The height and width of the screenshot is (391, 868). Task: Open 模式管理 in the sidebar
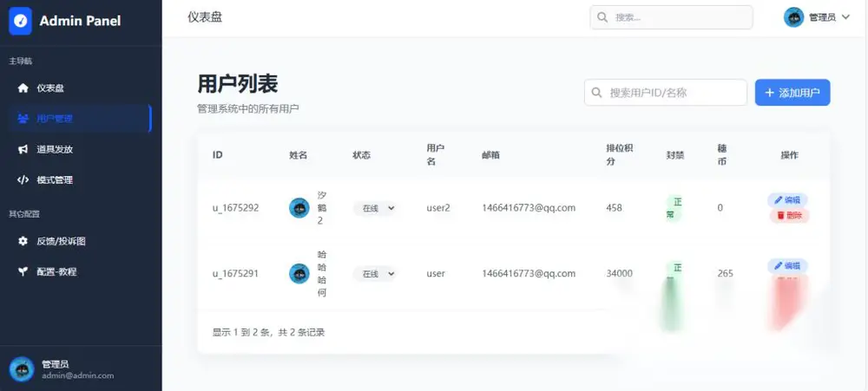[x=79, y=179]
